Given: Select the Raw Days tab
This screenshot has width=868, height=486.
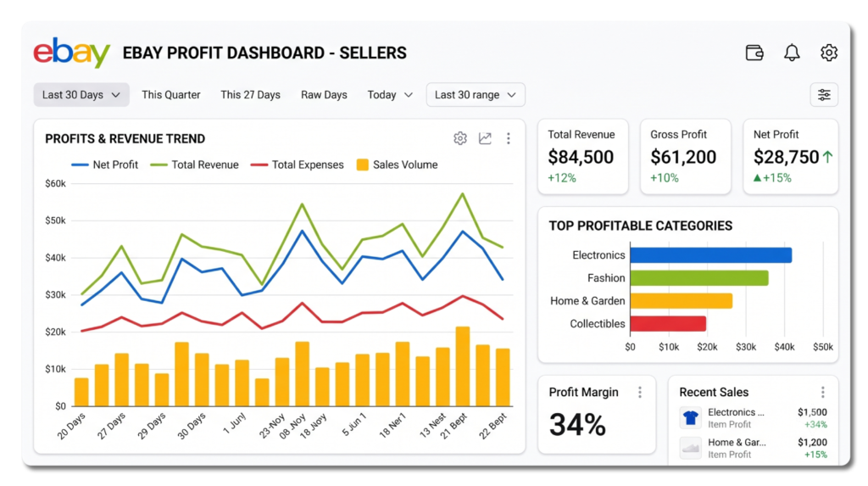Looking at the screenshot, I should coord(324,95).
